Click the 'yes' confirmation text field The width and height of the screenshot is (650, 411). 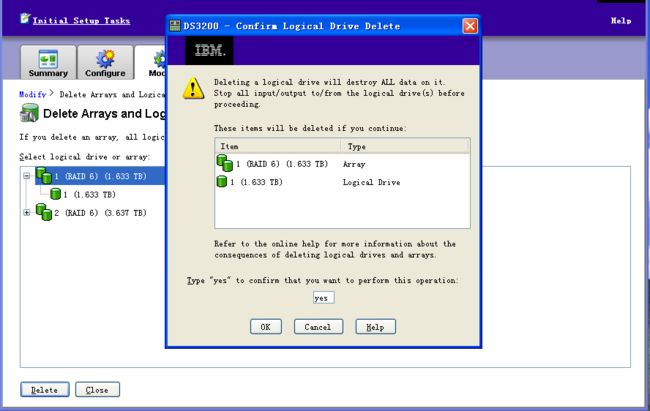tap(323, 298)
